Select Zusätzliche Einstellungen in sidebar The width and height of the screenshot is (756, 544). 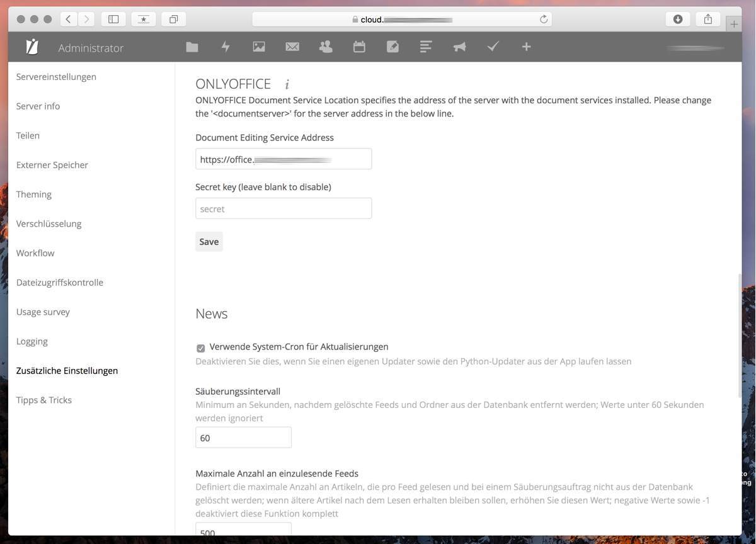coord(67,371)
